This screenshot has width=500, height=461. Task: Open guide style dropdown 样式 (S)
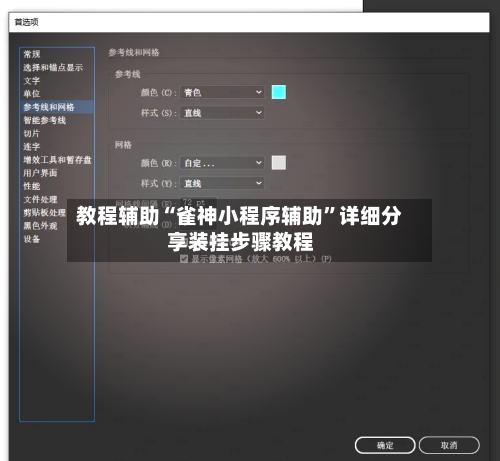222,113
